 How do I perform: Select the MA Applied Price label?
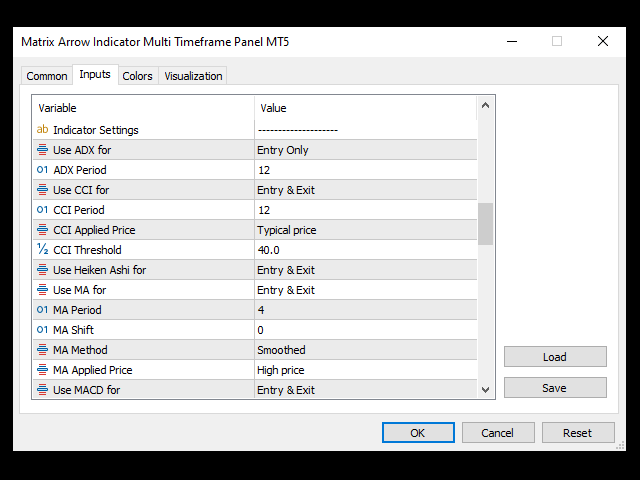pyautogui.click(x=93, y=370)
